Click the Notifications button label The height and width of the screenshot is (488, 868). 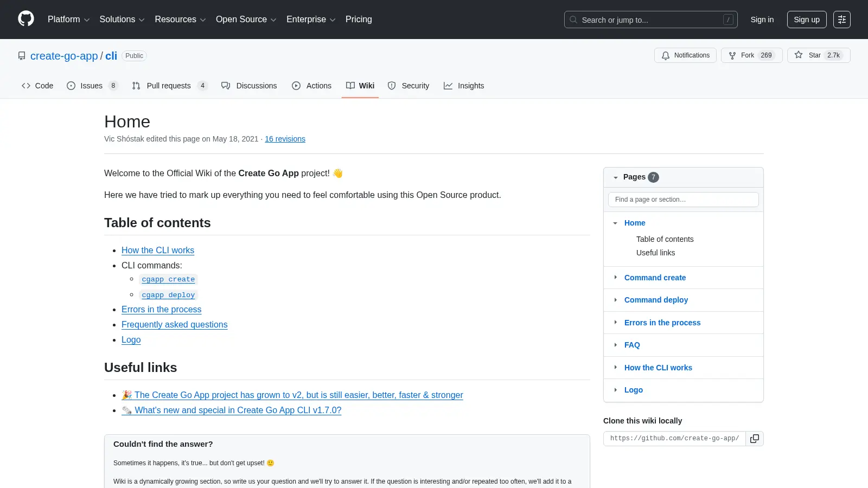[x=692, y=55]
